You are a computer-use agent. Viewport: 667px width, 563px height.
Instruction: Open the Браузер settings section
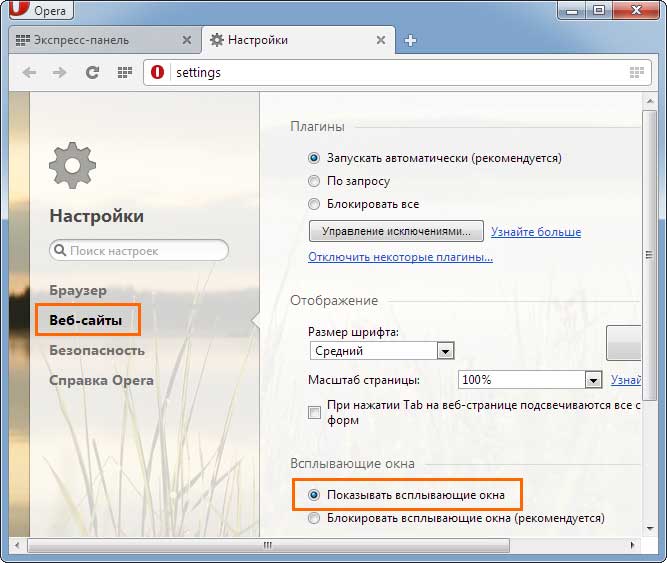coord(78,290)
